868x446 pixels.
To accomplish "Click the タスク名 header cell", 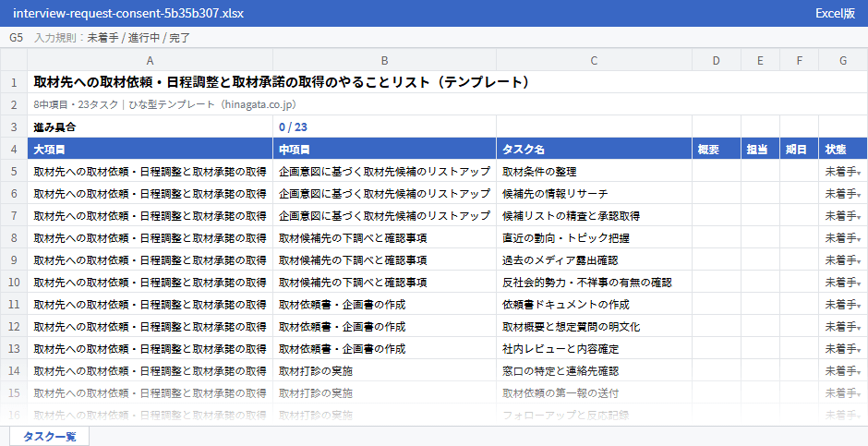I will tap(594, 149).
